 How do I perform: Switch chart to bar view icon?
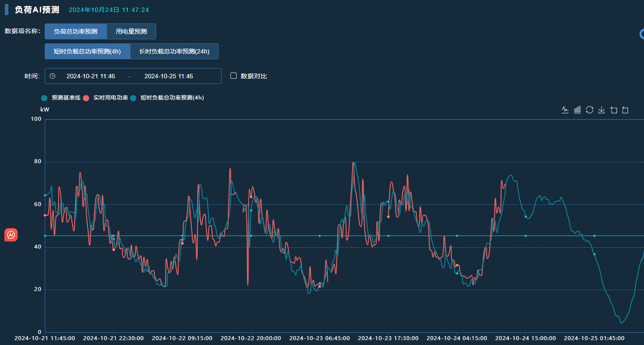[577, 110]
